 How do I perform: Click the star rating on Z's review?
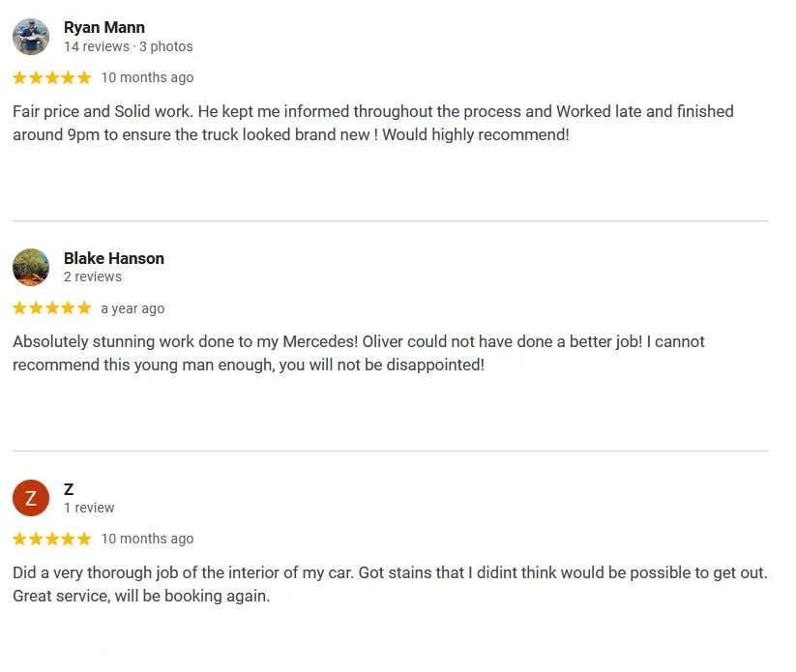click(52, 539)
